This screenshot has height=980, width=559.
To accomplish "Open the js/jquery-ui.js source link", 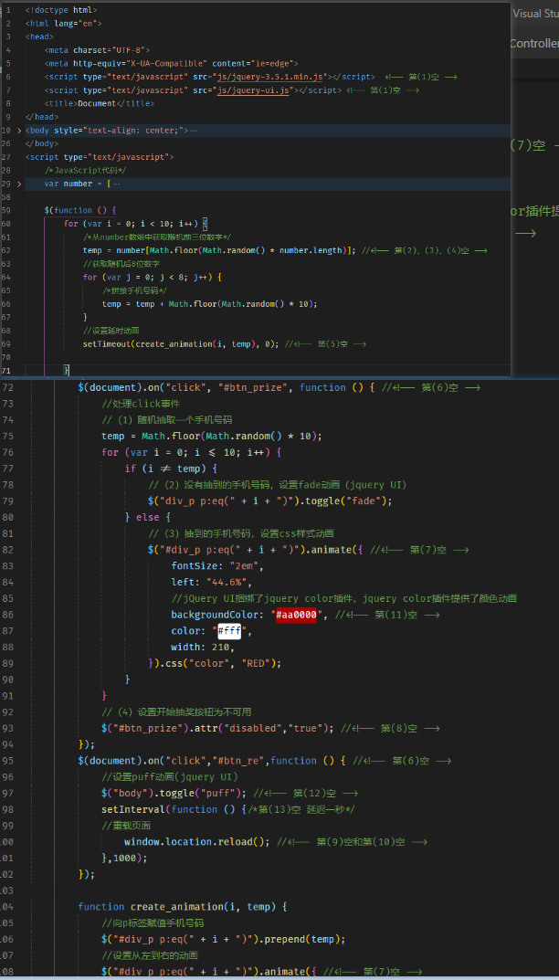I will click(253, 90).
